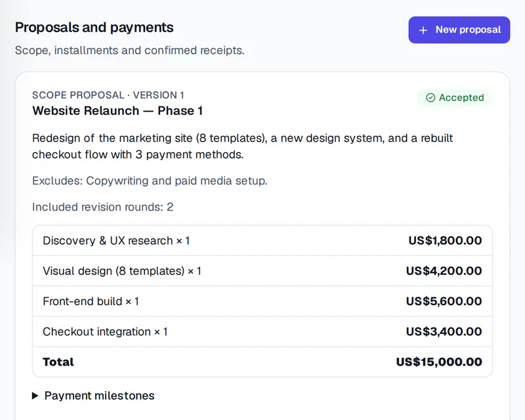This screenshot has height=420, width=525.
Task: Click the Total row label
Action: (58, 362)
